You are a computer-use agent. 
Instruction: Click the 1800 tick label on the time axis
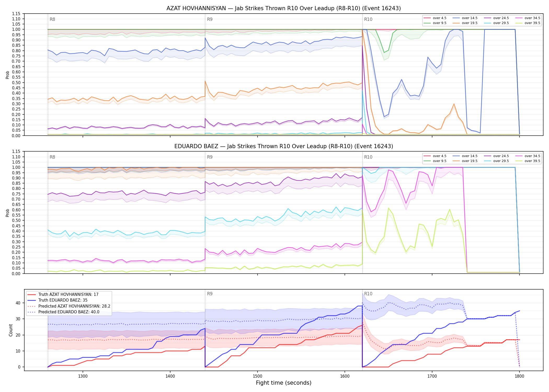(519, 376)
